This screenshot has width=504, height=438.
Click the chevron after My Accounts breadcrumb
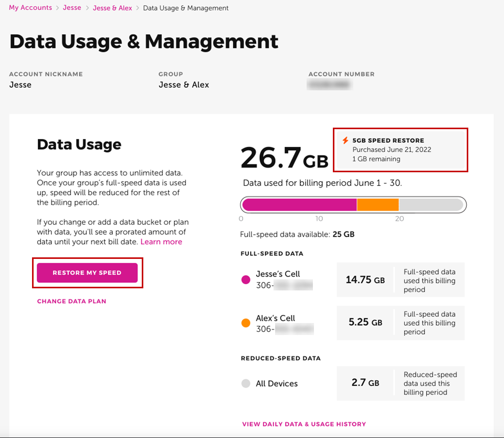coord(57,7)
